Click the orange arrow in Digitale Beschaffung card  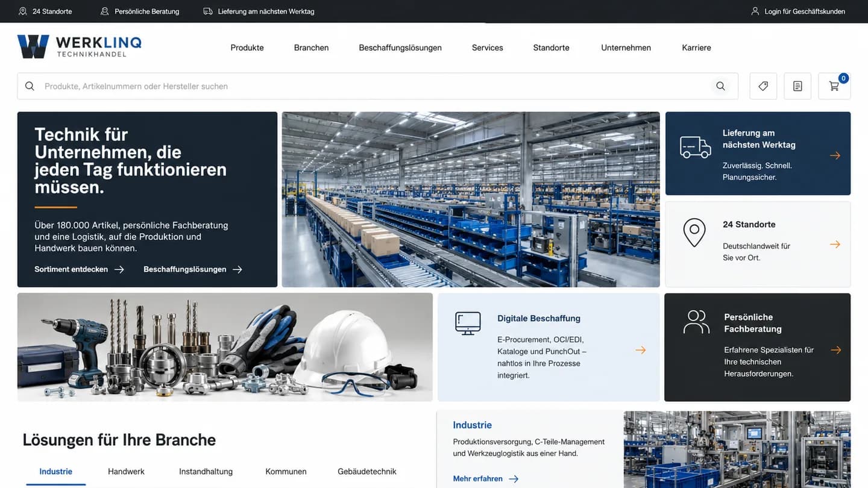tap(640, 350)
